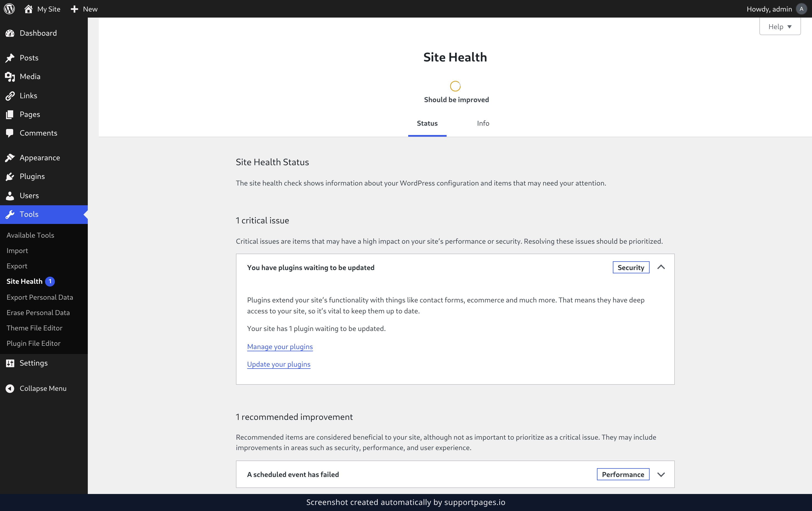This screenshot has width=812, height=511.
Task: Click the Security badge label
Action: 631,268
